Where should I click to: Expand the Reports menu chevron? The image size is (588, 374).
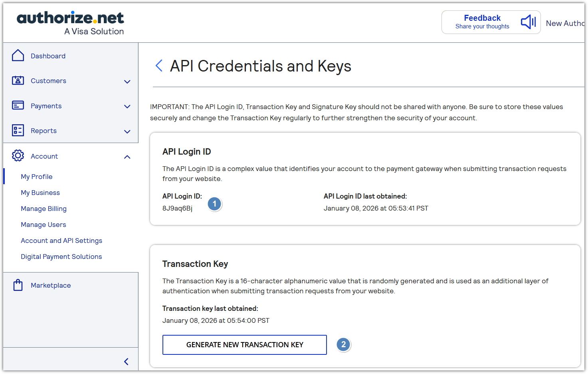(x=127, y=131)
